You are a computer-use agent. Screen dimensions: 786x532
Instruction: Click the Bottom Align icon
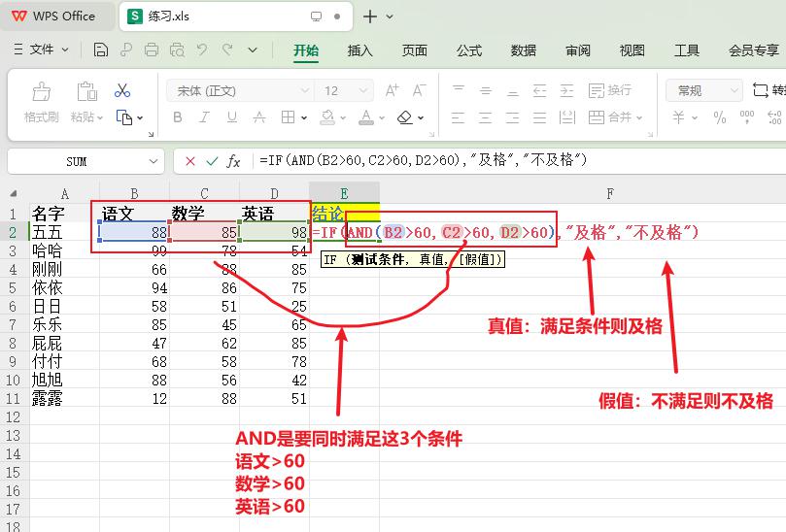pos(512,90)
